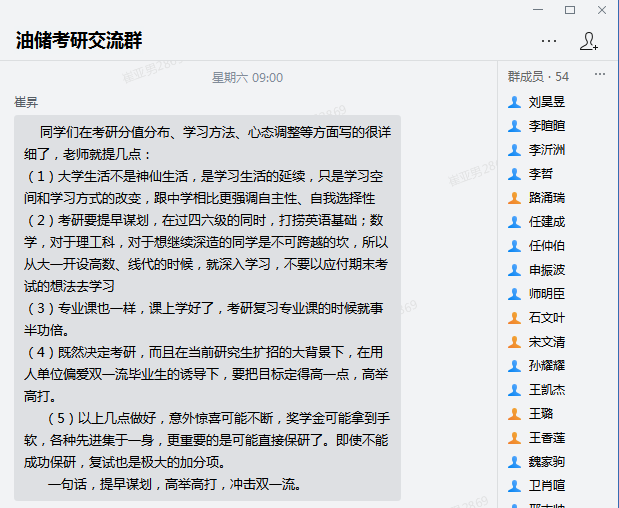Image resolution: width=619 pixels, height=508 pixels.
Task: Click avatar icon beside 刘昊昱
Action: 515,102
